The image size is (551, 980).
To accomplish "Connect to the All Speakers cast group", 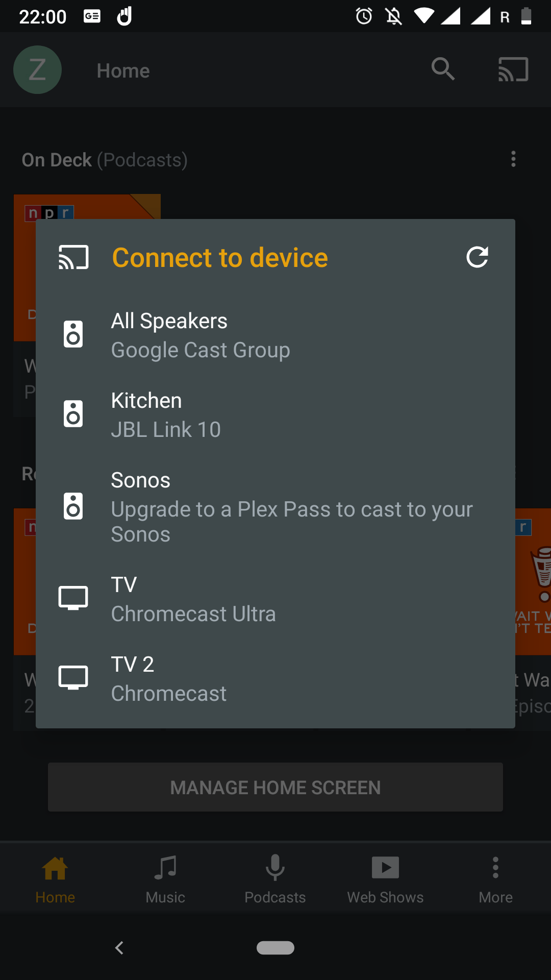I will tap(275, 334).
